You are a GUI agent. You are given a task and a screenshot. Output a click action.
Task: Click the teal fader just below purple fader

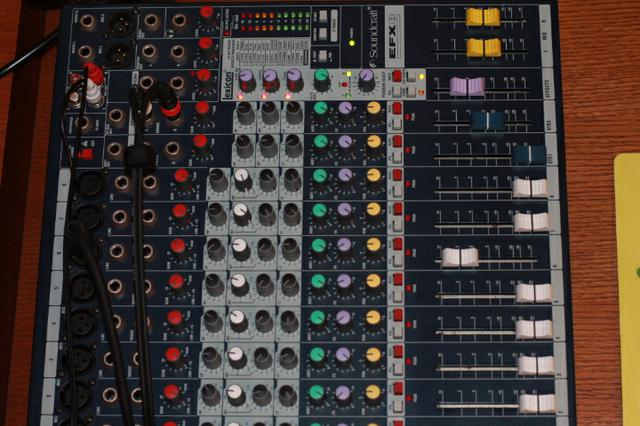[x=487, y=120]
